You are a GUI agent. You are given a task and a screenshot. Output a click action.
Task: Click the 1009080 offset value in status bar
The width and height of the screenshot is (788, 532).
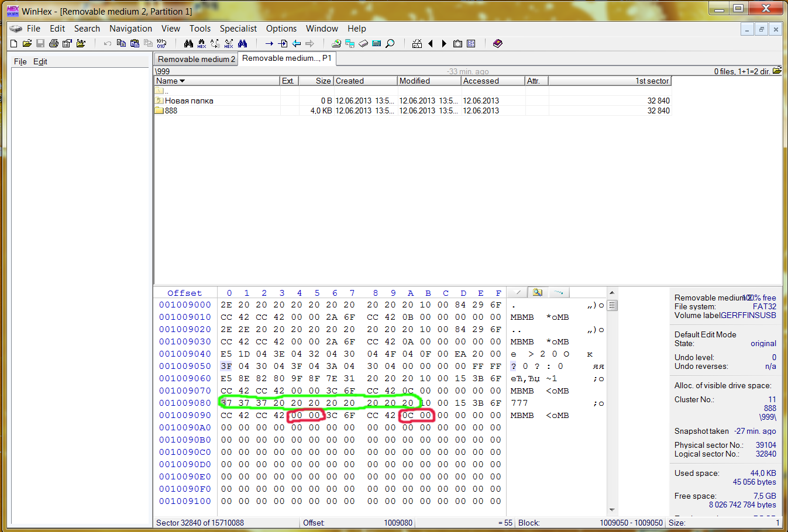pyautogui.click(x=398, y=523)
